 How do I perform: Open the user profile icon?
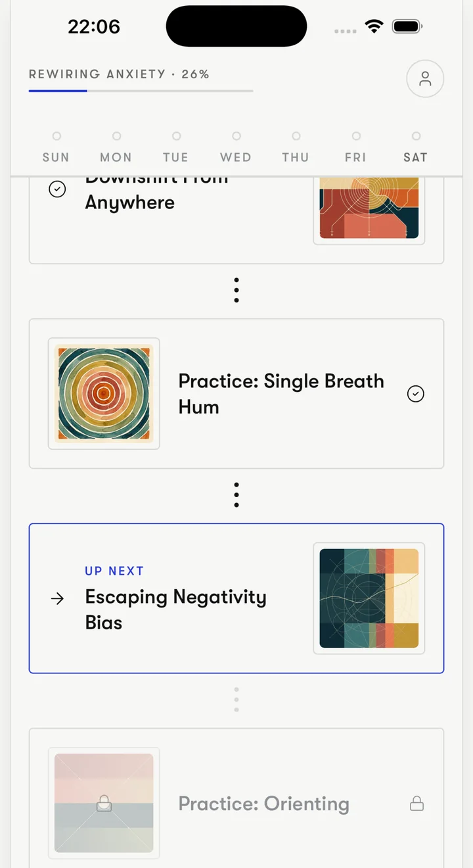425,79
